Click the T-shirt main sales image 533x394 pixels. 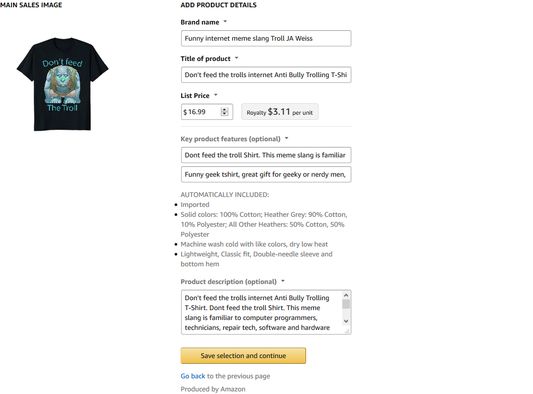coord(63,84)
